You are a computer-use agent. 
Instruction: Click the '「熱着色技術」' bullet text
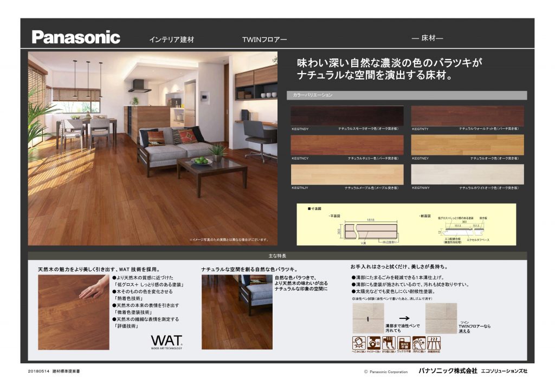tap(128, 298)
